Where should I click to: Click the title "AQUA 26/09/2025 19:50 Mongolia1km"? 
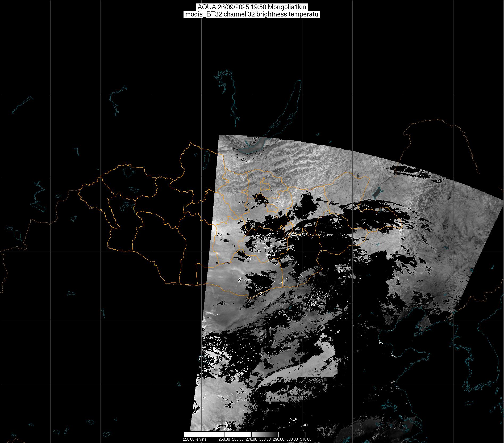[252, 7]
